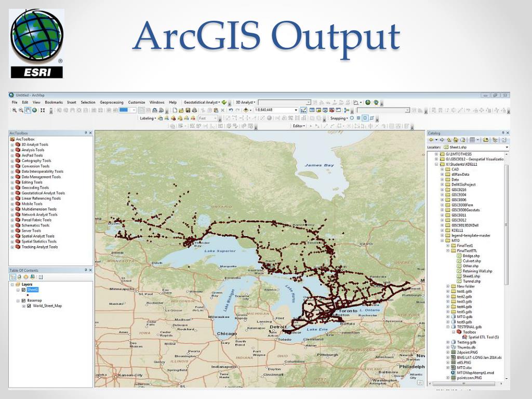Open the Bookmarks menu
This screenshot has width=532, height=399.
click(x=54, y=102)
